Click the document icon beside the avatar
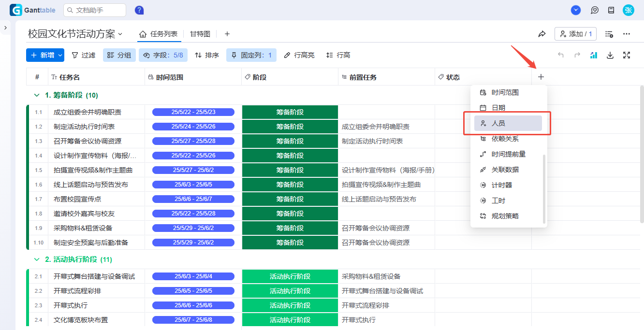644x330 pixels. [611, 10]
